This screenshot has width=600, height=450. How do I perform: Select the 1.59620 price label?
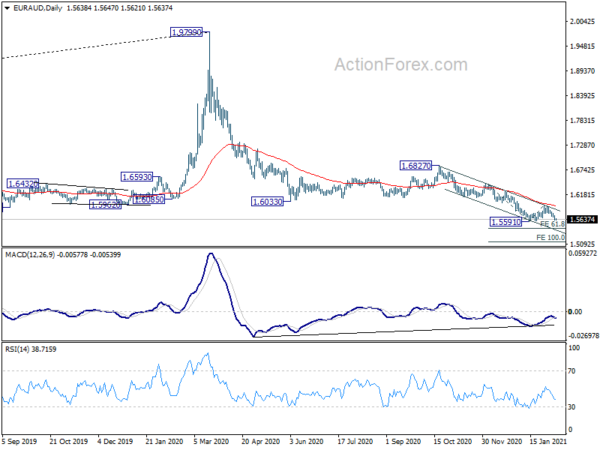105,205
